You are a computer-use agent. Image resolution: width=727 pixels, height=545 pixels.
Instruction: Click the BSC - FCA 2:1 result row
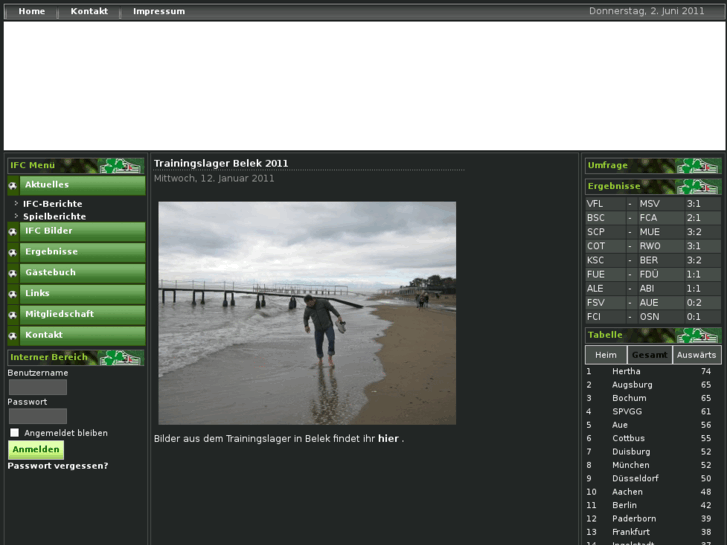pos(653,218)
